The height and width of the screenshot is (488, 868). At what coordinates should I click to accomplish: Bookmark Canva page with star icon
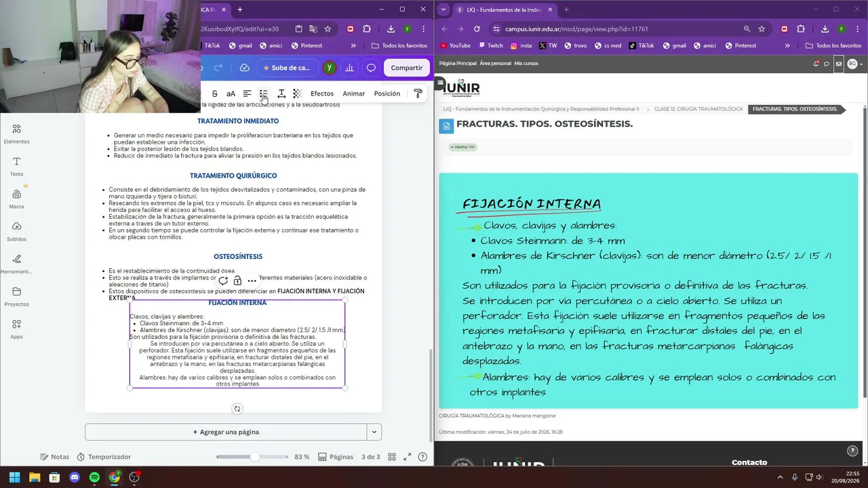[328, 29]
